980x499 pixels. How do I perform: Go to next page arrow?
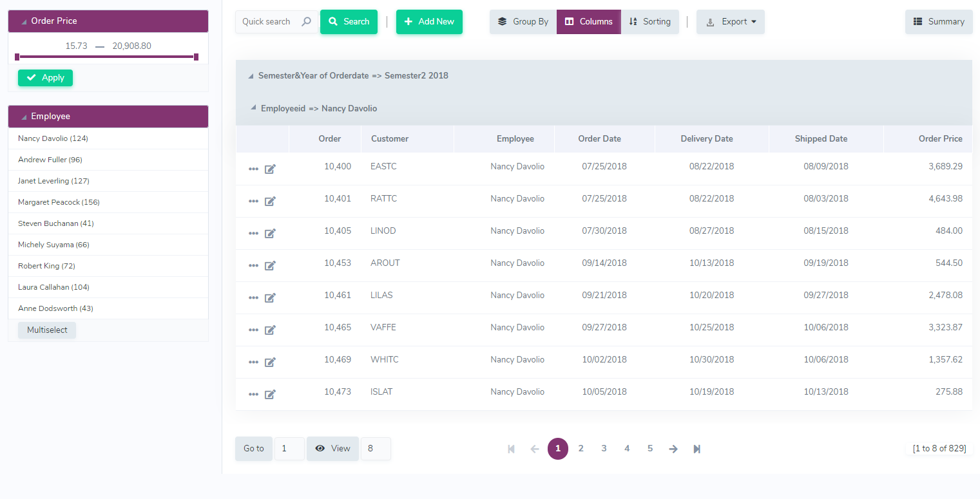(x=673, y=449)
